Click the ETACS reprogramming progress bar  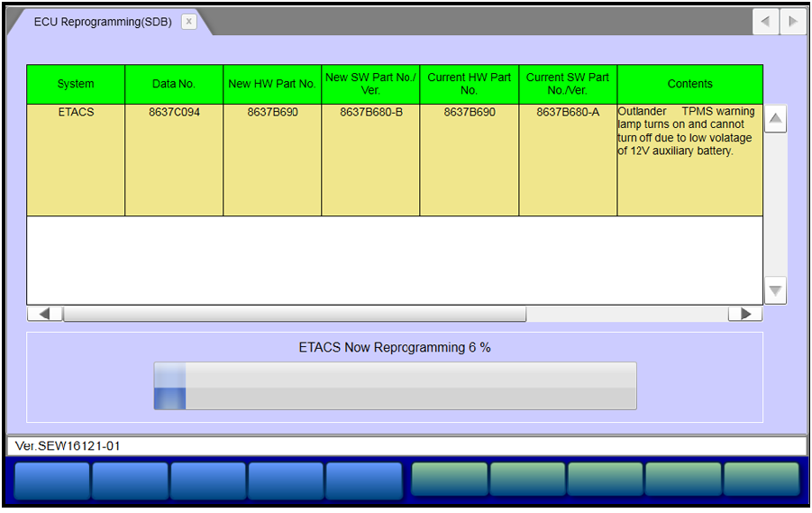point(395,386)
